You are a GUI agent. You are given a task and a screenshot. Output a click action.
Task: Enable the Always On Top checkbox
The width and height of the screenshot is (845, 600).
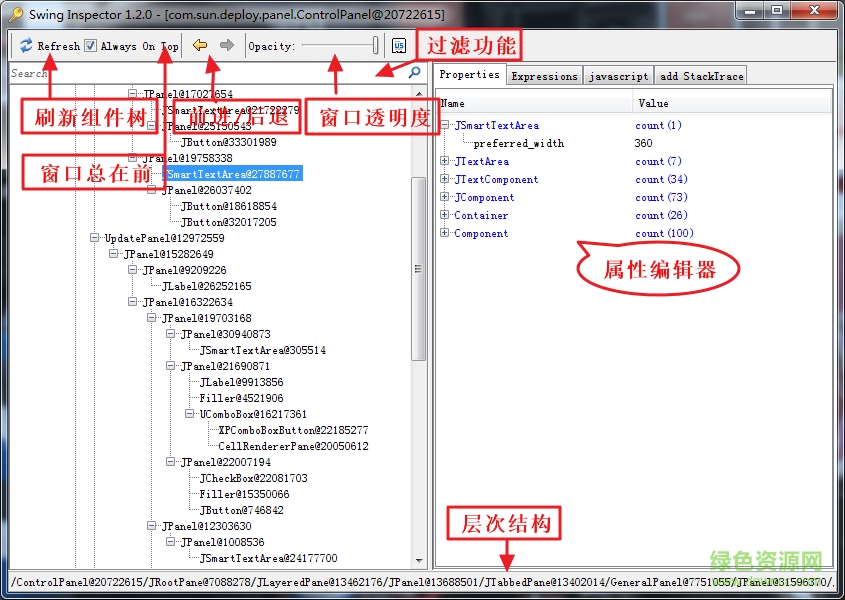tap(89, 45)
